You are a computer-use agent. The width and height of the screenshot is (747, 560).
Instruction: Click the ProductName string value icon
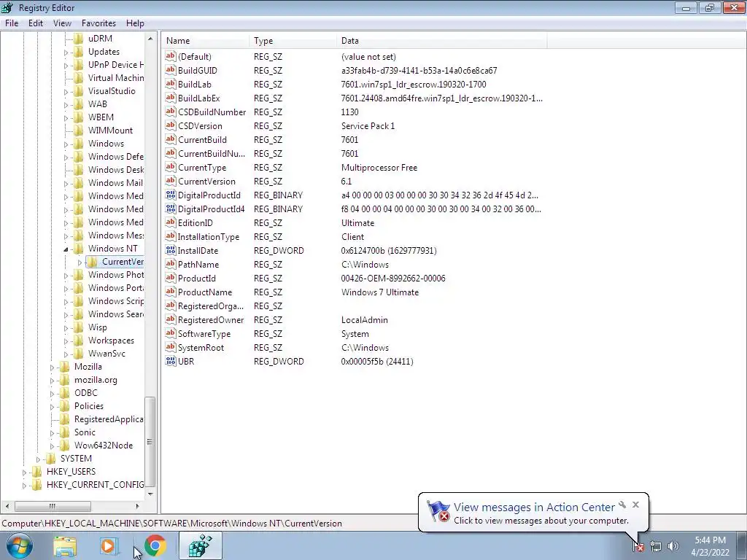click(171, 292)
